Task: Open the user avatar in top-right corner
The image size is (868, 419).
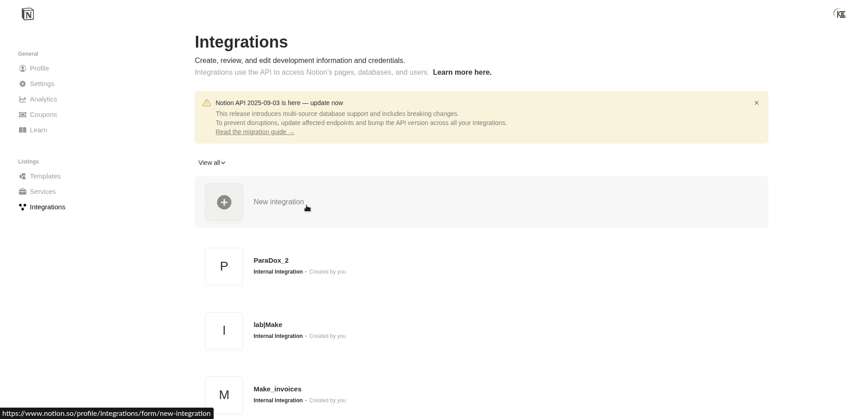Action: [x=840, y=14]
